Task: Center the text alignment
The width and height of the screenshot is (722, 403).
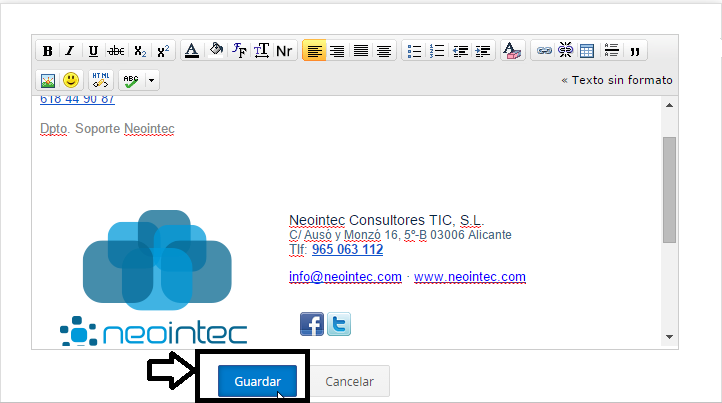Action: [x=384, y=51]
